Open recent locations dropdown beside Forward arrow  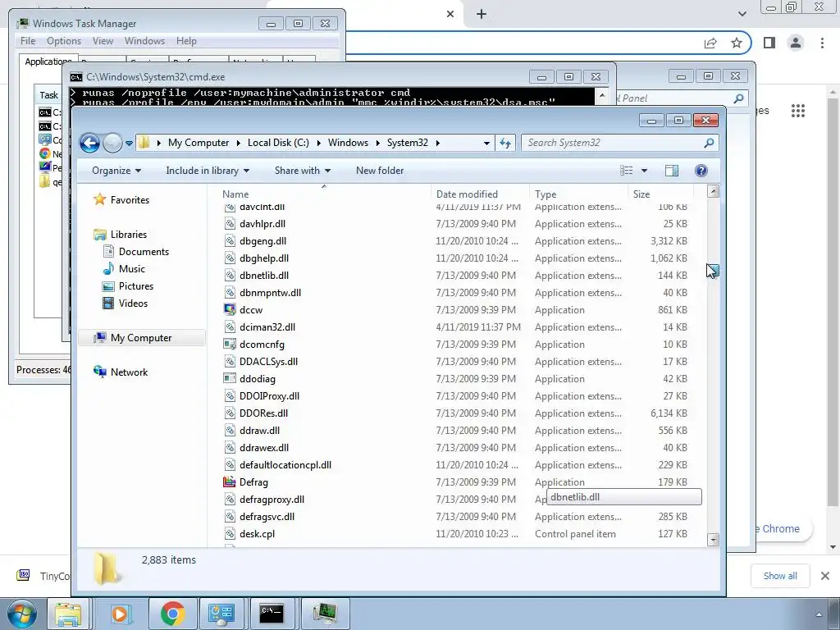[x=129, y=144]
